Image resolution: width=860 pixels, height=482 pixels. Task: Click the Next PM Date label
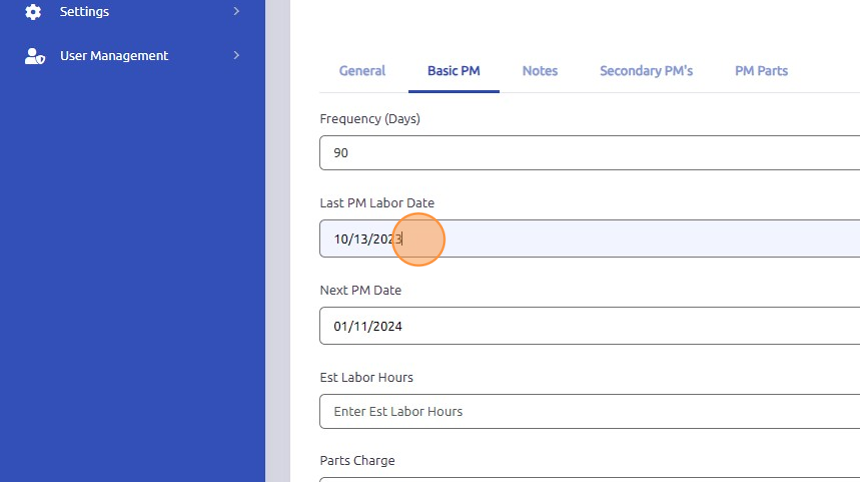coord(361,290)
